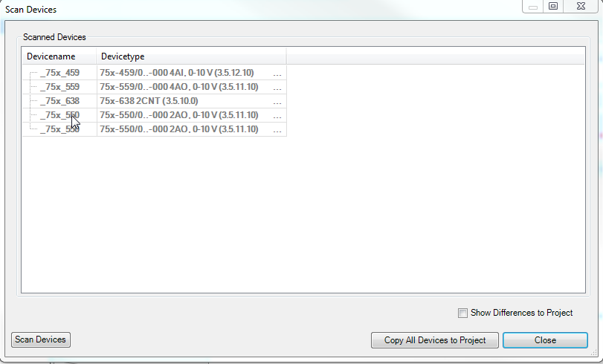This screenshot has height=364, width=603.
Task: Grab the resize grip in the dialog corner
Action: [x=594, y=355]
